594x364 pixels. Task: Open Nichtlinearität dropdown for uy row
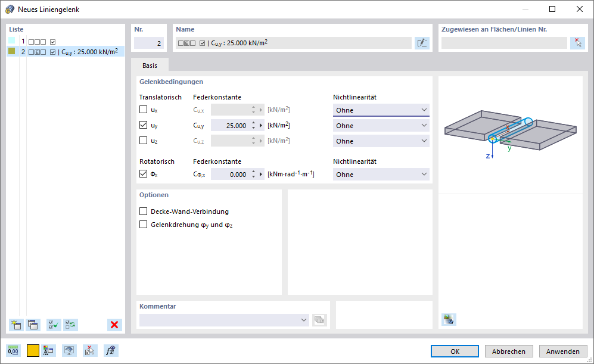pos(381,126)
